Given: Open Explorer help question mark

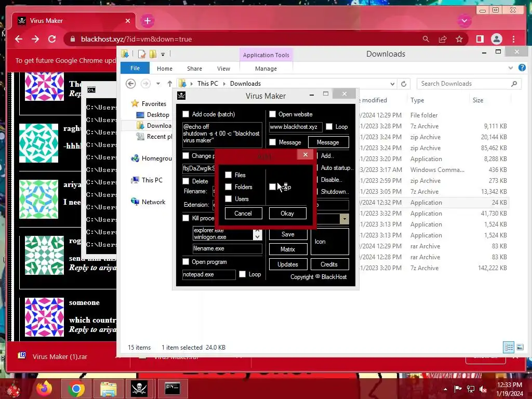Looking at the screenshot, I should 522,68.
